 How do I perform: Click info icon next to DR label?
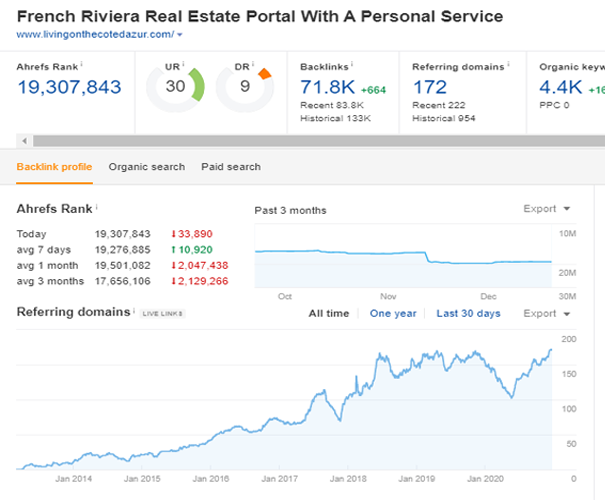[253, 64]
